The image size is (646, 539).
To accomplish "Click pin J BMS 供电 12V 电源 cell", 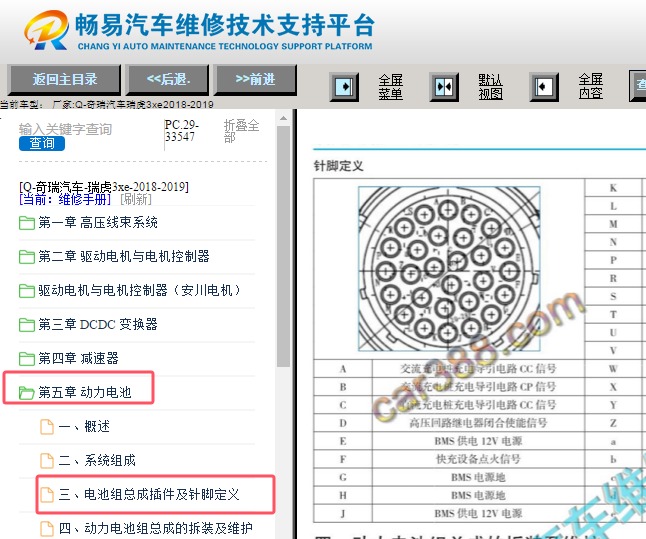I will pyautogui.click(x=478, y=513).
